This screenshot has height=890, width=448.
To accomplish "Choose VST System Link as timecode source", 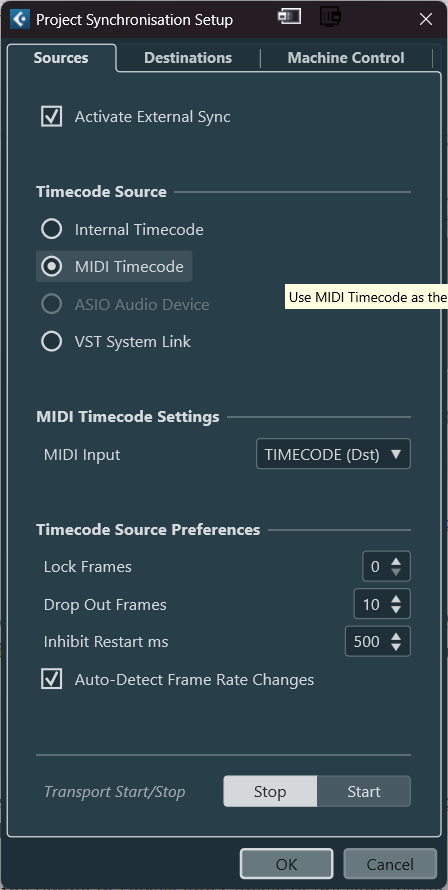I will 52,342.
